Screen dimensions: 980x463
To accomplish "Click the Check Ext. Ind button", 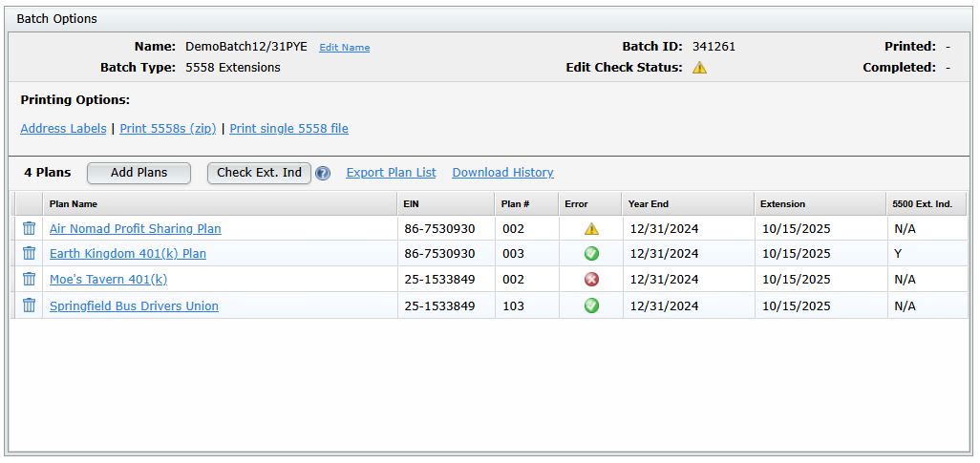I will (x=259, y=173).
